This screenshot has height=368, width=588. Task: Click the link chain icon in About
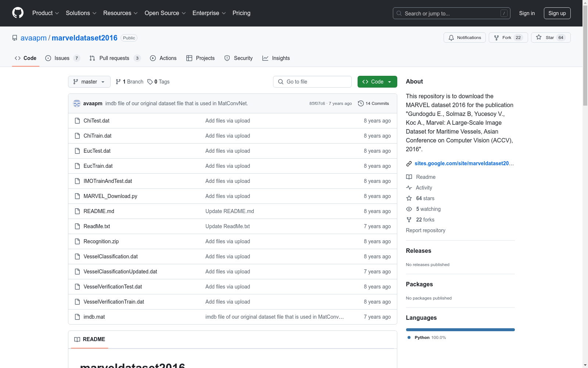[x=409, y=164]
